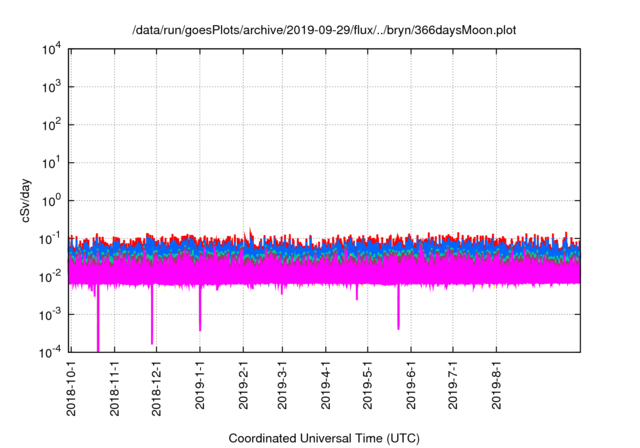This screenshot has width=640, height=448.
Task: Click the 10^-4 y-axis tick label
Action: click(51, 351)
